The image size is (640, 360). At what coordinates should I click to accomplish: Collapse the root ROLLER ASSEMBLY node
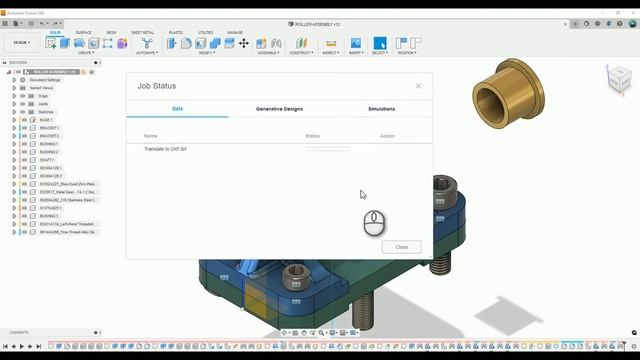(x=9, y=72)
